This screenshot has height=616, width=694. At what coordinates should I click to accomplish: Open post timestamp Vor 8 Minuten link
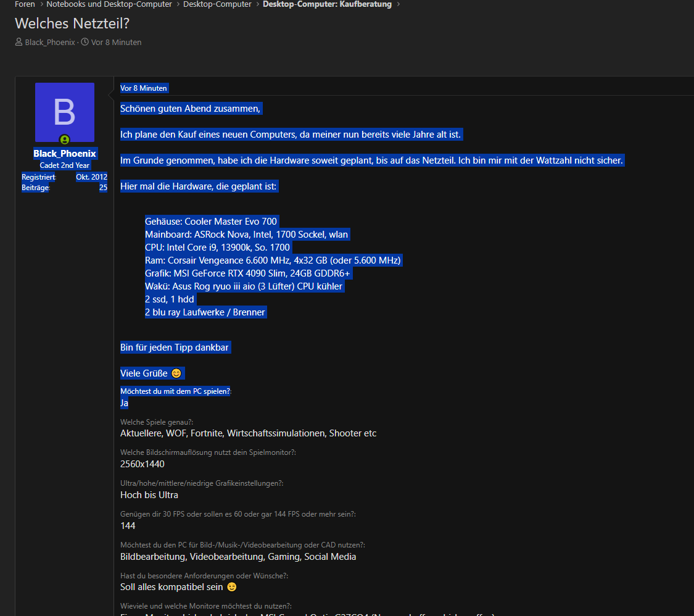pos(143,88)
